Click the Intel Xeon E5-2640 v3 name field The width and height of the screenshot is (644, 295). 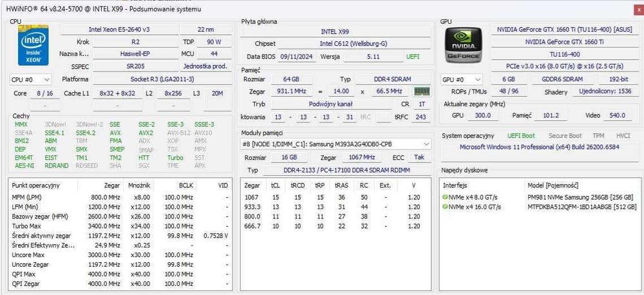[x=119, y=30]
